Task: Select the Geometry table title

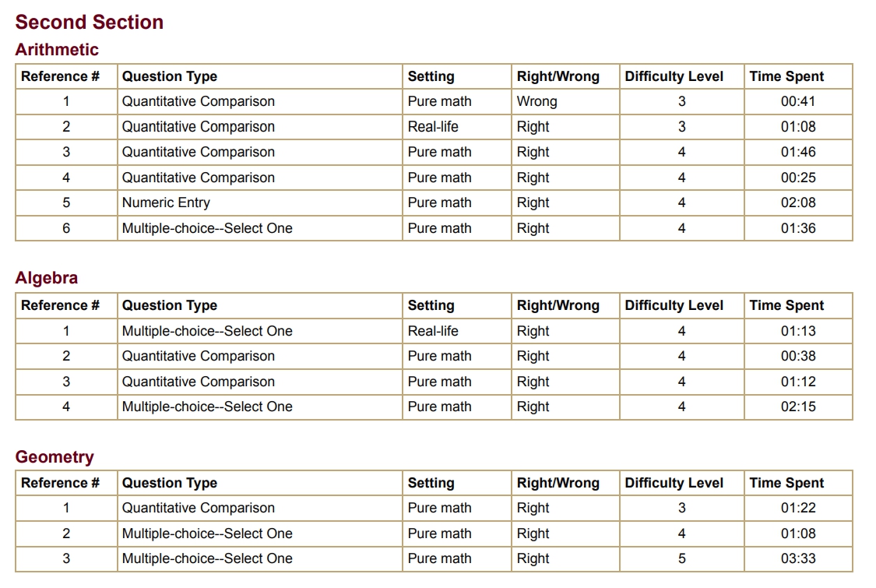Action: (x=54, y=457)
